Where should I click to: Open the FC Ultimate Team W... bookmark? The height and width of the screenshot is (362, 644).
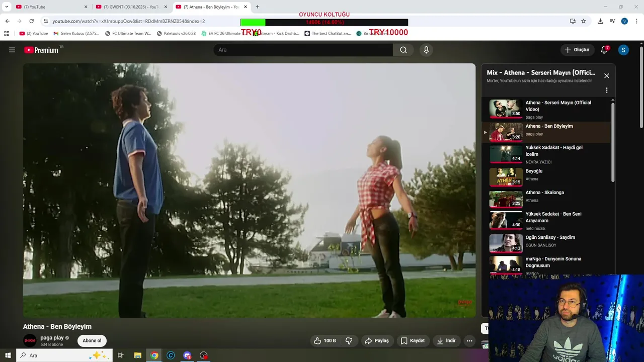[128, 34]
